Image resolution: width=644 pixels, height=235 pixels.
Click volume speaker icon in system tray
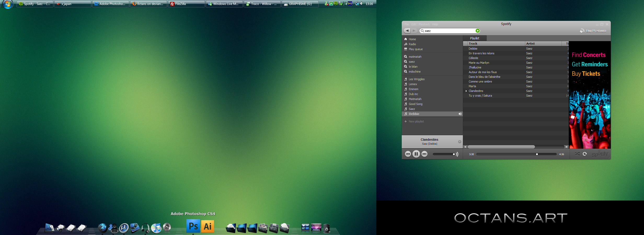[362, 4]
